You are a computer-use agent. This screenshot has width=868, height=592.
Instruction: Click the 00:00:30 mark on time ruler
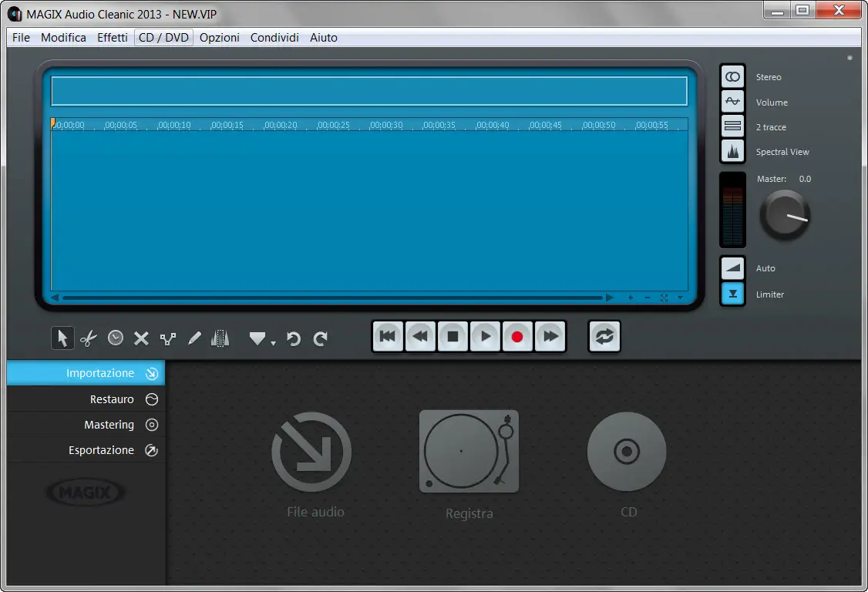[386, 125]
